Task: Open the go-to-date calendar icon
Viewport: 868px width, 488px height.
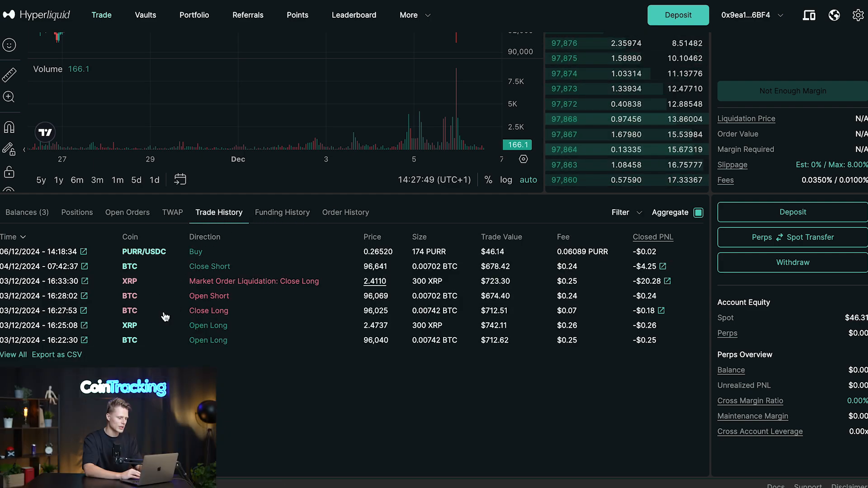Action: tap(180, 179)
